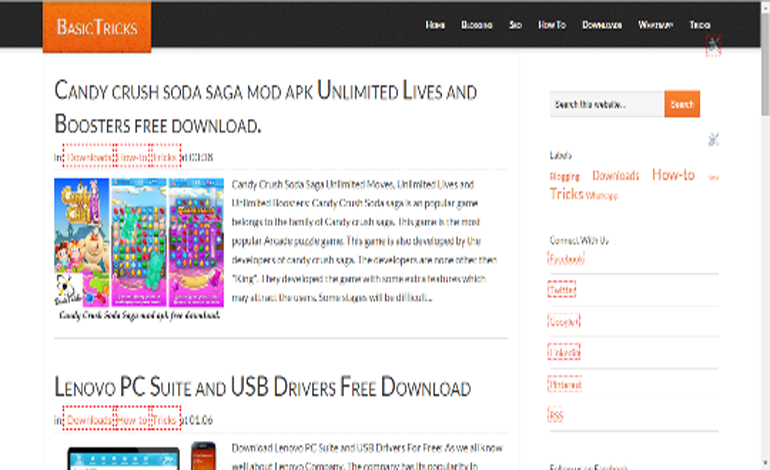The height and width of the screenshot is (470, 770).
Task: Click the 'Labels' widget heading
Action: pyautogui.click(x=560, y=155)
